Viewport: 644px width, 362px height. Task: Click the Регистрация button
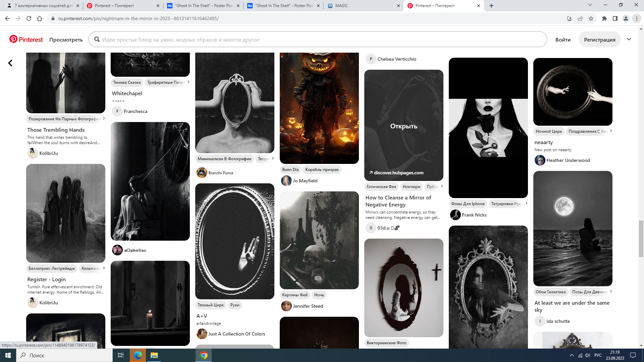(x=599, y=40)
